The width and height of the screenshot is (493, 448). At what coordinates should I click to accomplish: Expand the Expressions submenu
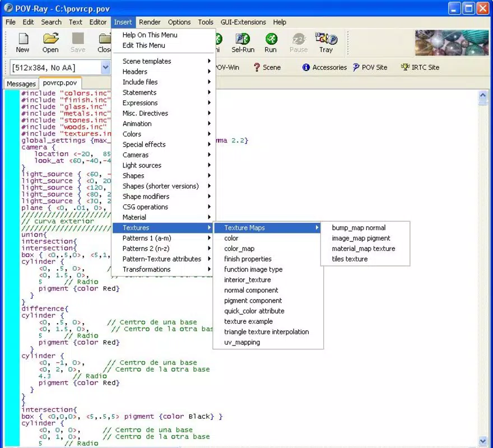pyautogui.click(x=163, y=103)
